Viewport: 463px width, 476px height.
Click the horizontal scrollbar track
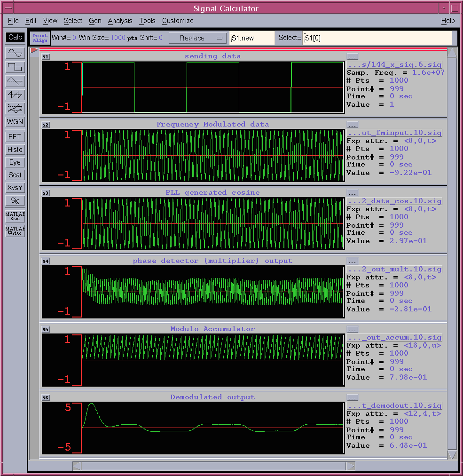pyautogui.click(x=214, y=466)
